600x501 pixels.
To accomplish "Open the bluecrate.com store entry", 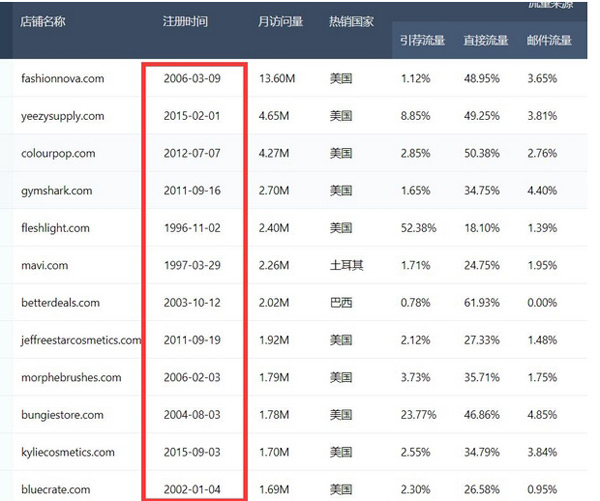I will (x=55, y=490).
